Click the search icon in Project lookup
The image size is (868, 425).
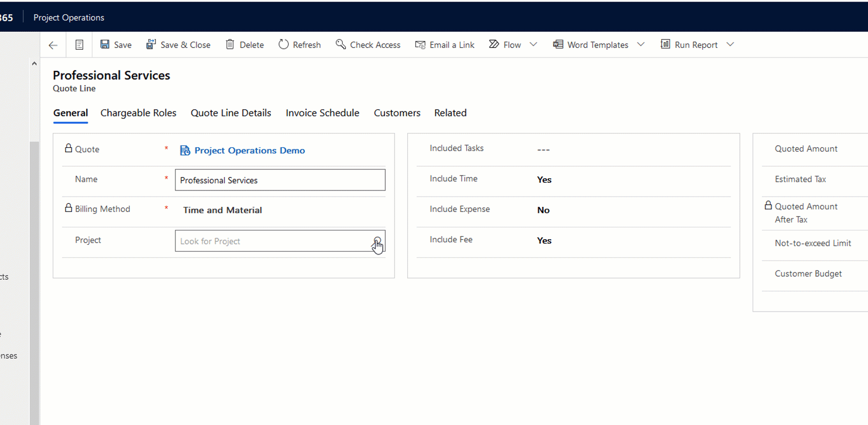377,241
